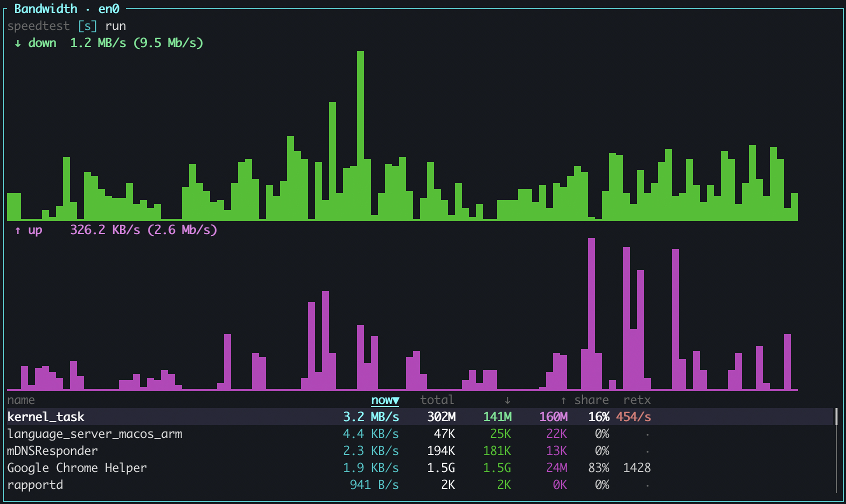This screenshot has width=846, height=504.
Task: Click the 160M upload value for kernel_task
Action: click(x=553, y=416)
